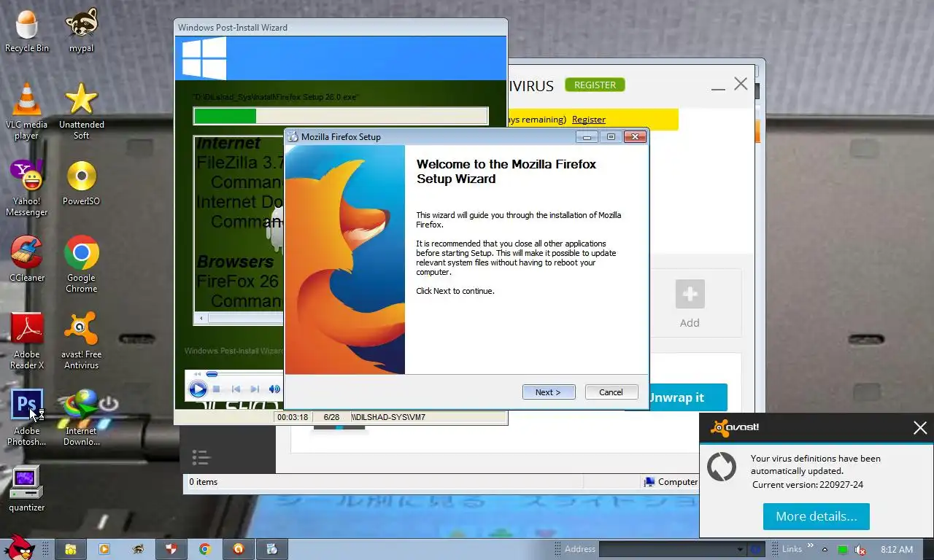
Task: Click the '0 items' status text
Action: (x=204, y=482)
